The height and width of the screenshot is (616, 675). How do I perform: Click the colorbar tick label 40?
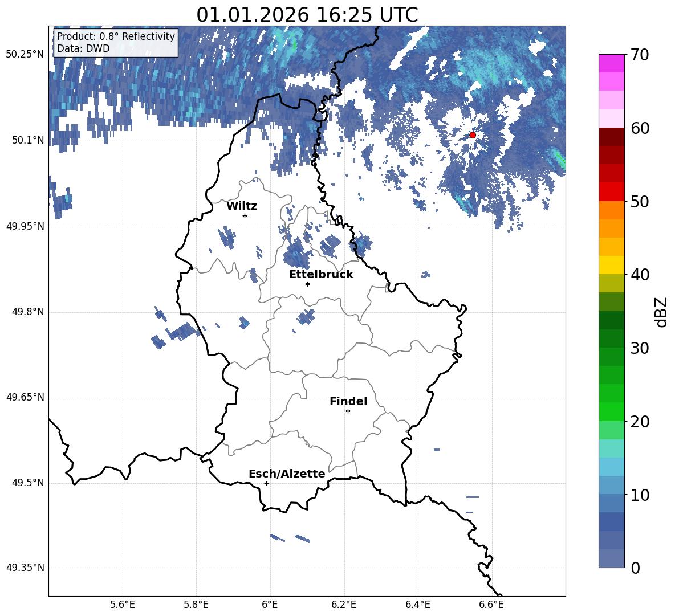(640, 275)
